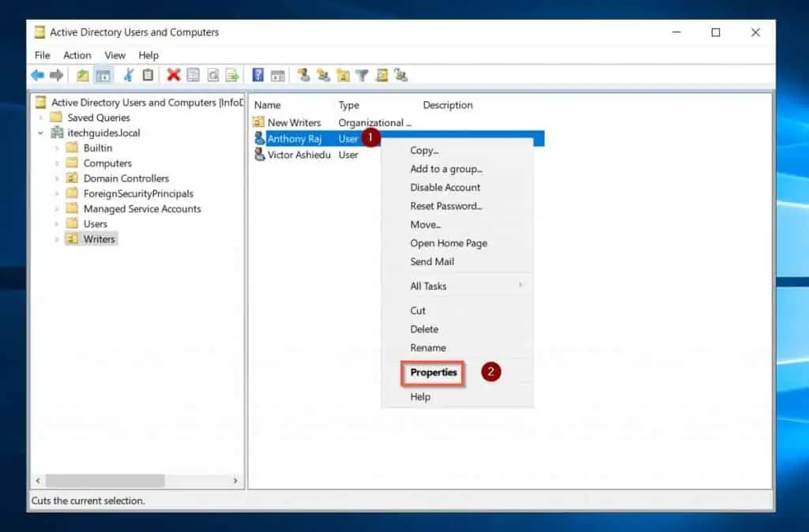
Task: Open the File menu
Action: pyautogui.click(x=43, y=55)
